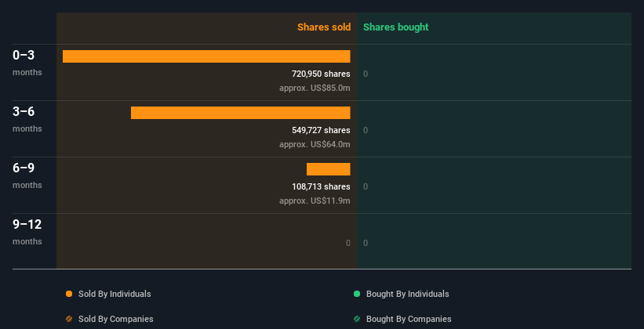Click the 108,713 shares value

321,187
